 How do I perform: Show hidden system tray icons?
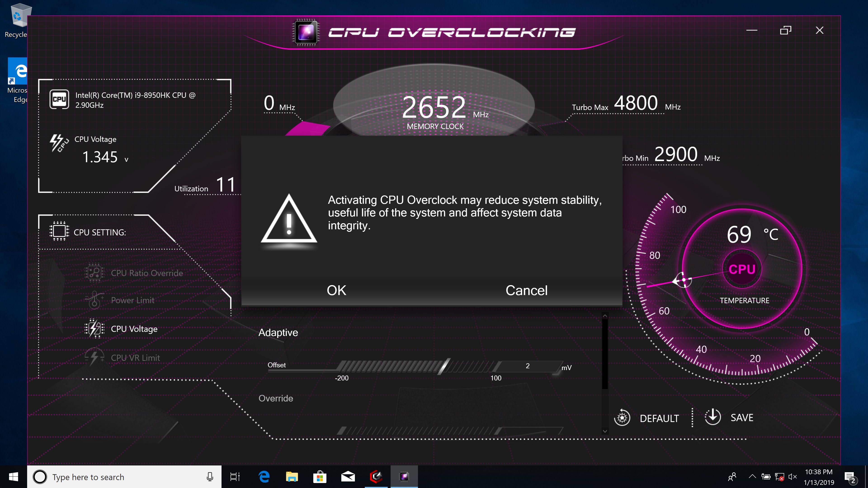pos(752,476)
